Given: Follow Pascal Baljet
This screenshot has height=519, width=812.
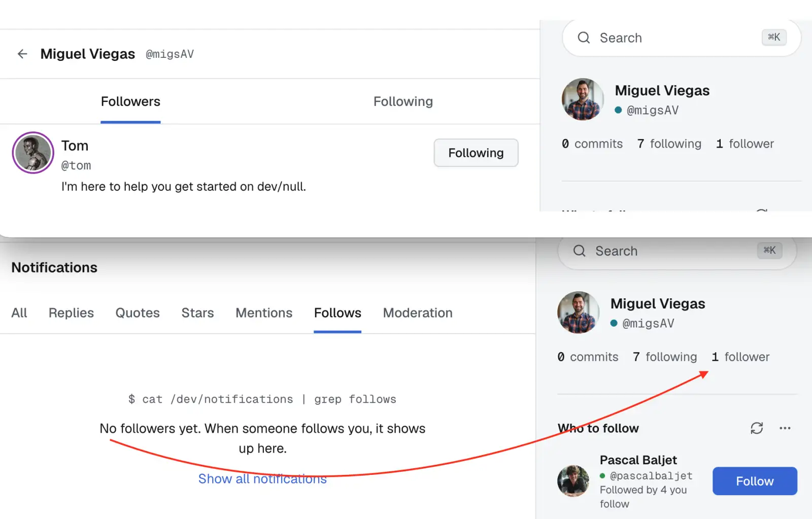Looking at the screenshot, I should click(755, 481).
